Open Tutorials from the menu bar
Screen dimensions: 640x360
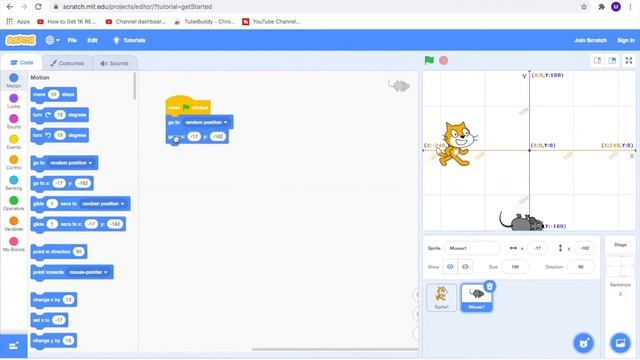pyautogui.click(x=129, y=40)
